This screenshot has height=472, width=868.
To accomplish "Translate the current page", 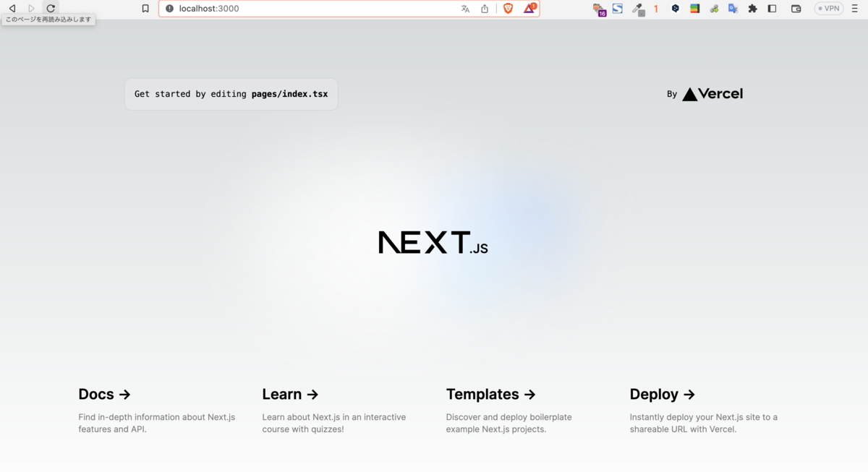I will click(464, 8).
